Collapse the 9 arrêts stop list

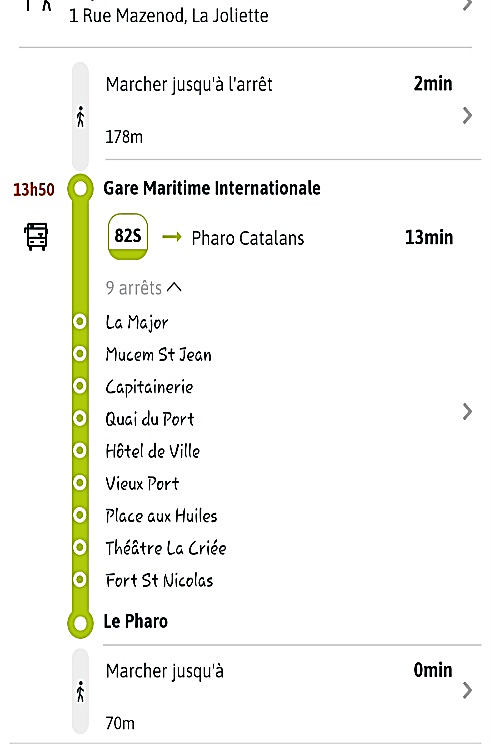point(144,288)
